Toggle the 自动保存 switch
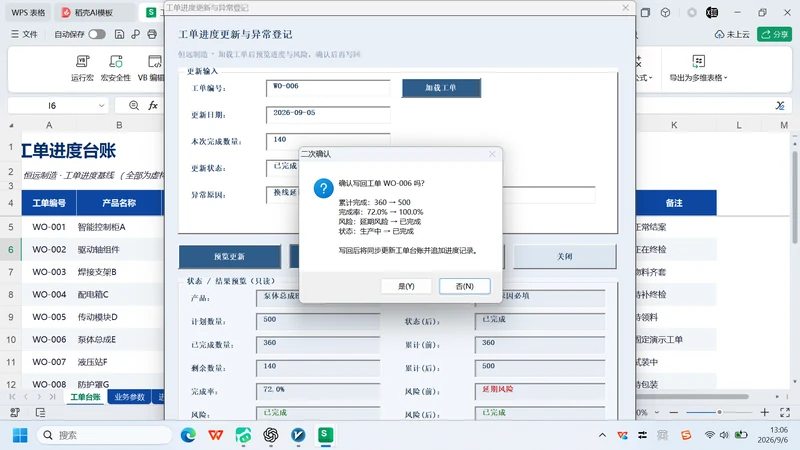The width and height of the screenshot is (800, 450). (x=97, y=34)
